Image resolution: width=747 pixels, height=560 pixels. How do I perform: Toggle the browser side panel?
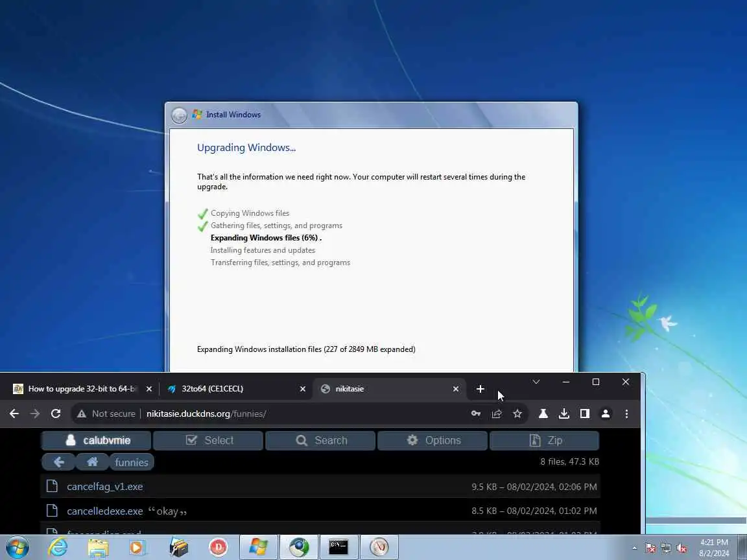click(x=584, y=414)
